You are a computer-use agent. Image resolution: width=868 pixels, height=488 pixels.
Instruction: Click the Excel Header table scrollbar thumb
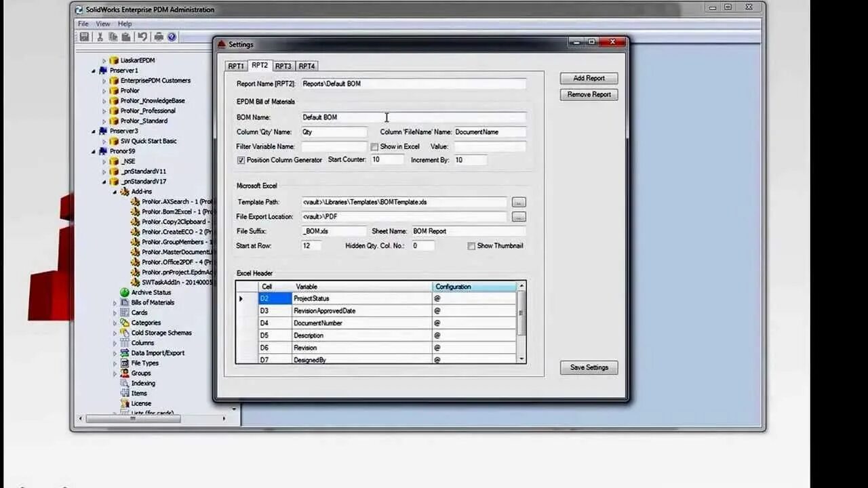click(521, 314)
